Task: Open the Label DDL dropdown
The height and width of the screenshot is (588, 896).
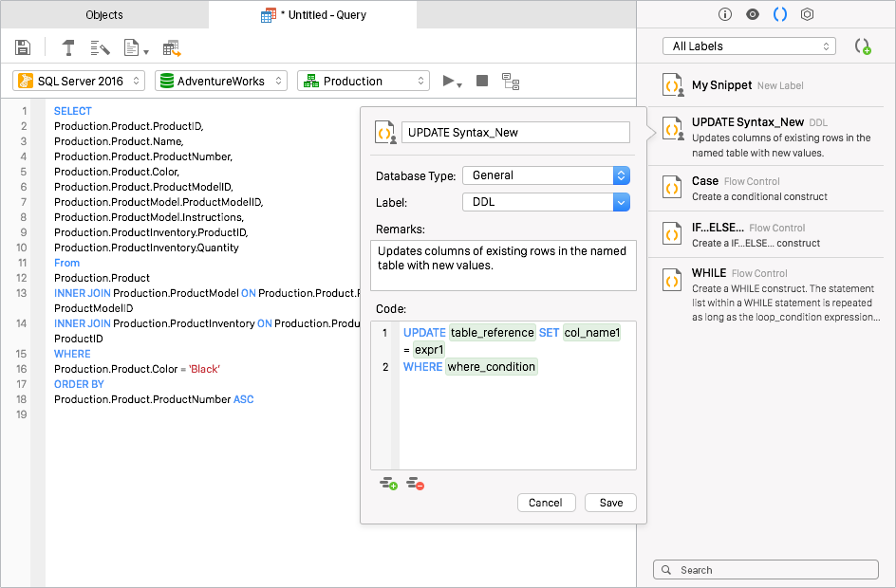Action: tap(546, 202)
